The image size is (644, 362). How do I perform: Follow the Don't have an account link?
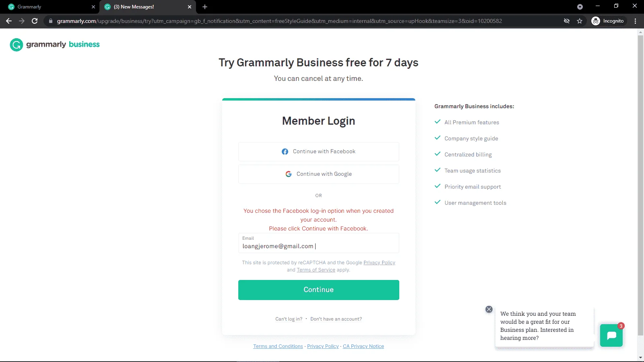tap(336, 319)
